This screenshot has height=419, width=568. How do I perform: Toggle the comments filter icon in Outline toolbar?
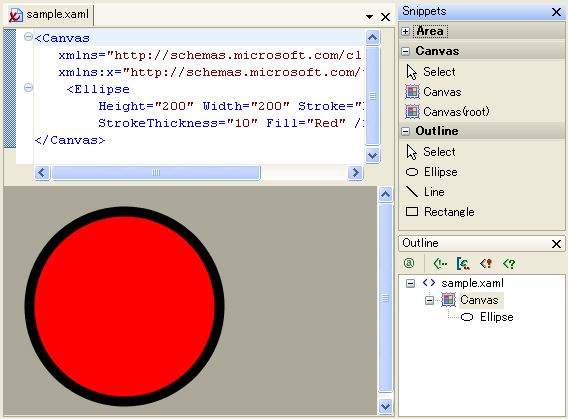coord(440,264)
